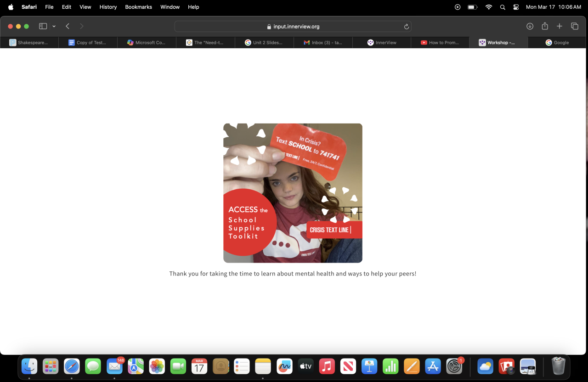Screen dimensions: 588x382
Task: Open the File menu
Action: pos(49,7)
